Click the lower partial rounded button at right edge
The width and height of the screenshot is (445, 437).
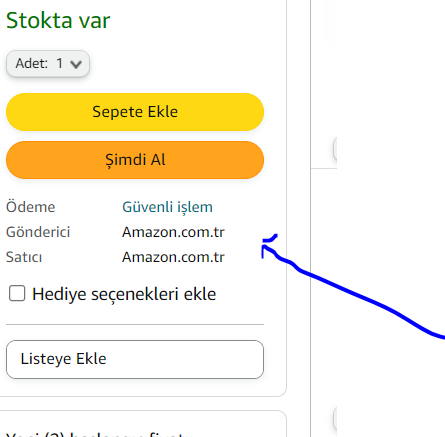pos(335,419)
